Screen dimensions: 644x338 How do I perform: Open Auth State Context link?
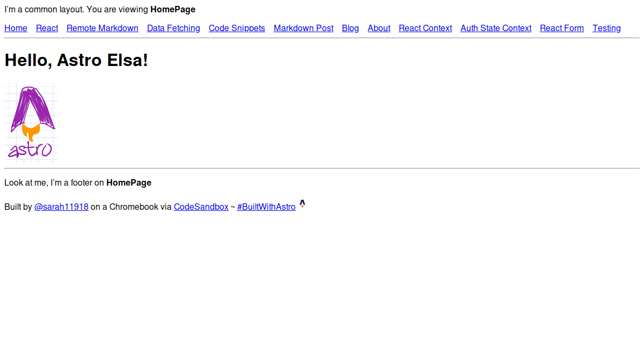point(495,28)
